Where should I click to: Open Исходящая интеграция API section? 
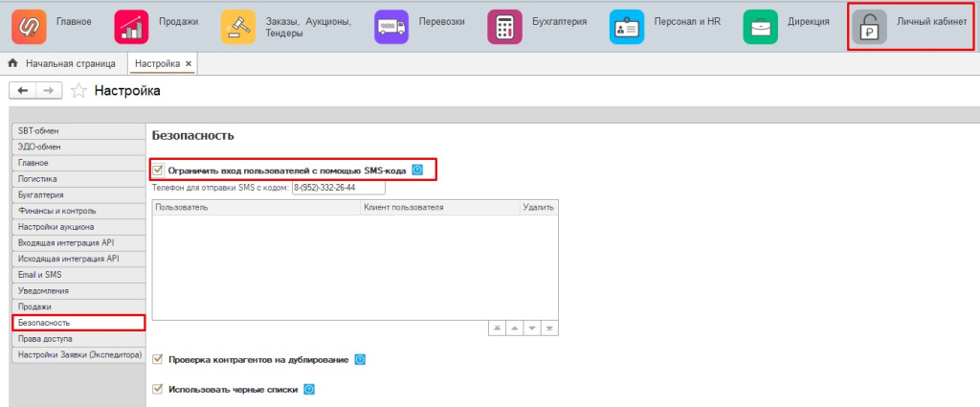[78, 259]
